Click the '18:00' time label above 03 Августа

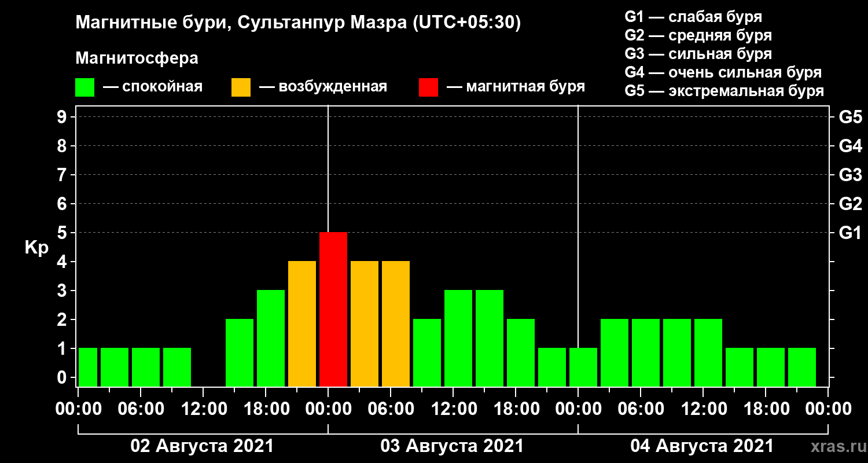click(x=516, y=409)
